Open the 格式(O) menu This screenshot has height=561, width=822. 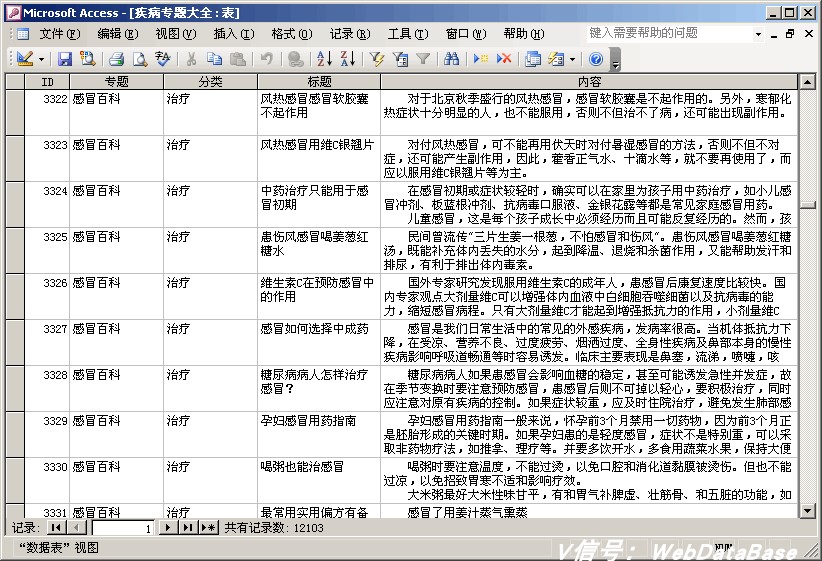[292, 34]
